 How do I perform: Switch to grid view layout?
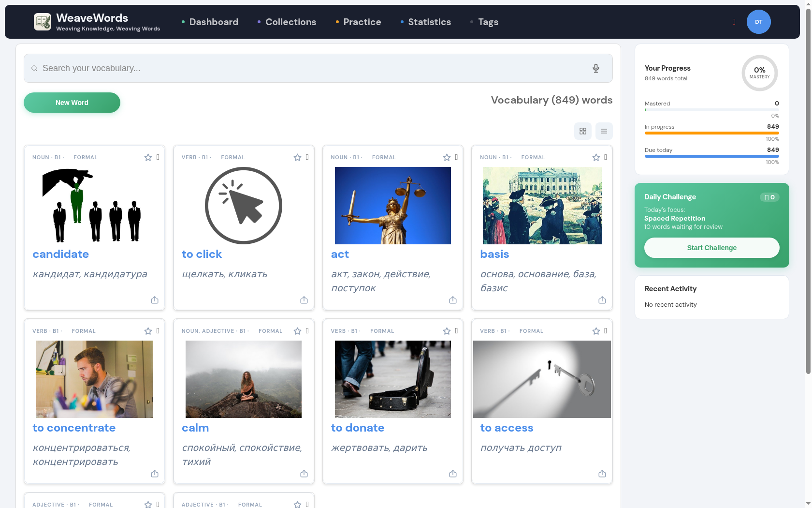coord(583,131)
